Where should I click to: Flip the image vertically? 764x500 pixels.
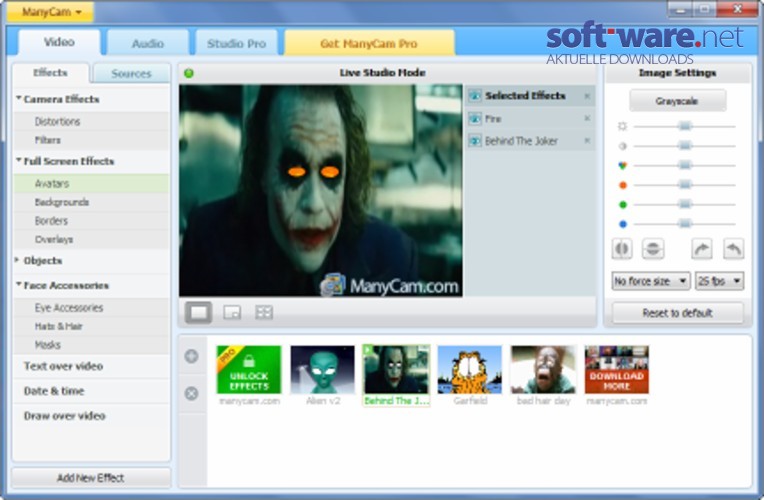click(x=653, y=249)
